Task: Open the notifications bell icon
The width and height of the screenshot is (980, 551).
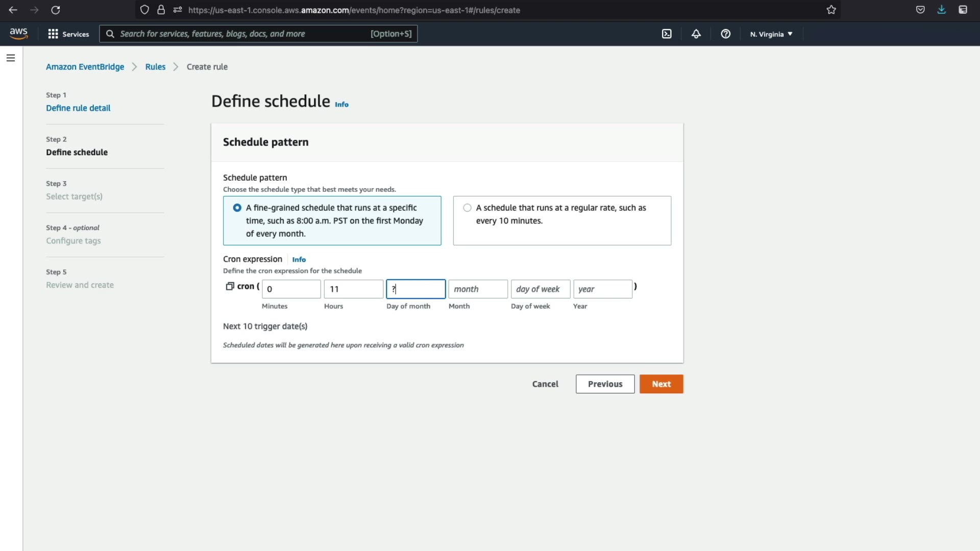Action: click(696, 34)
